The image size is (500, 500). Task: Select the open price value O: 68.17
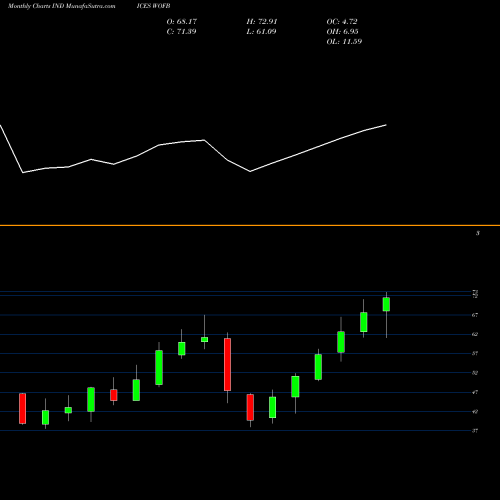182,22
